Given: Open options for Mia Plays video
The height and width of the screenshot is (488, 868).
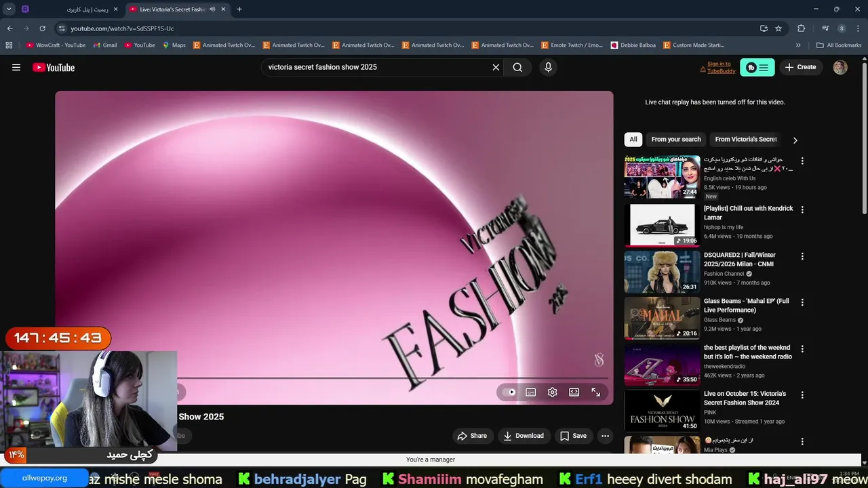Looking at the screenshot, I should pos(802,441).
